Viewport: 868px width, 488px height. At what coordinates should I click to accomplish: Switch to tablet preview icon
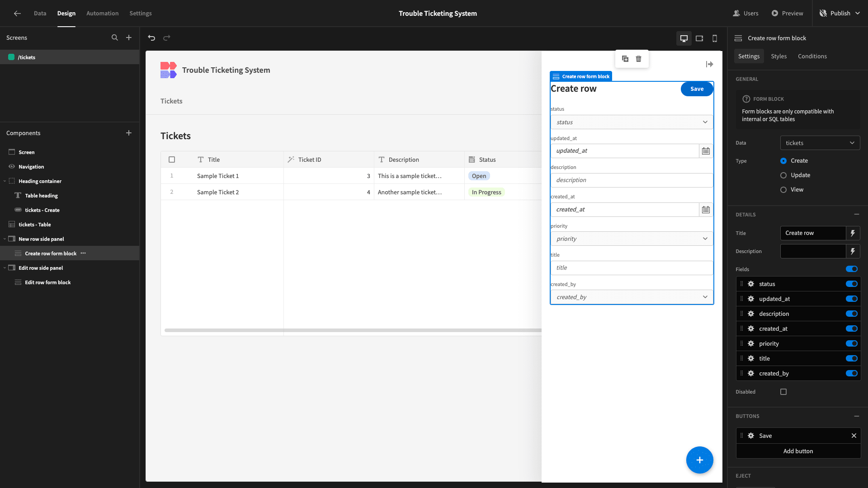coord(699,38)
